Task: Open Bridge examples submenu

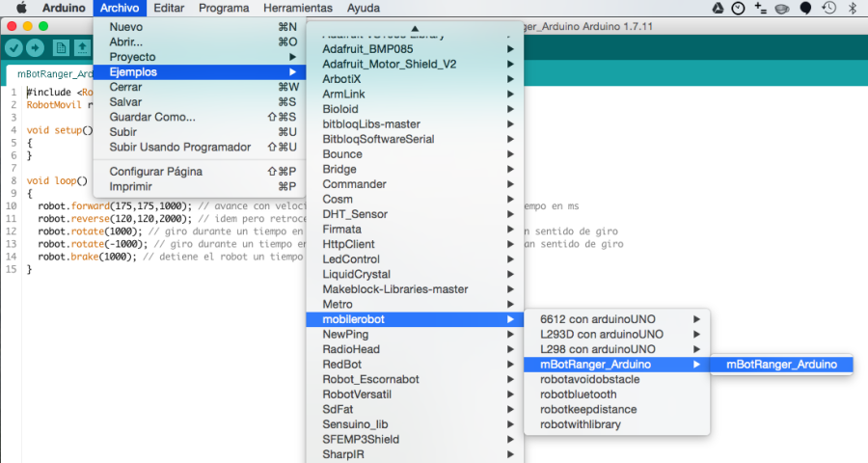Action: (415, 169)
